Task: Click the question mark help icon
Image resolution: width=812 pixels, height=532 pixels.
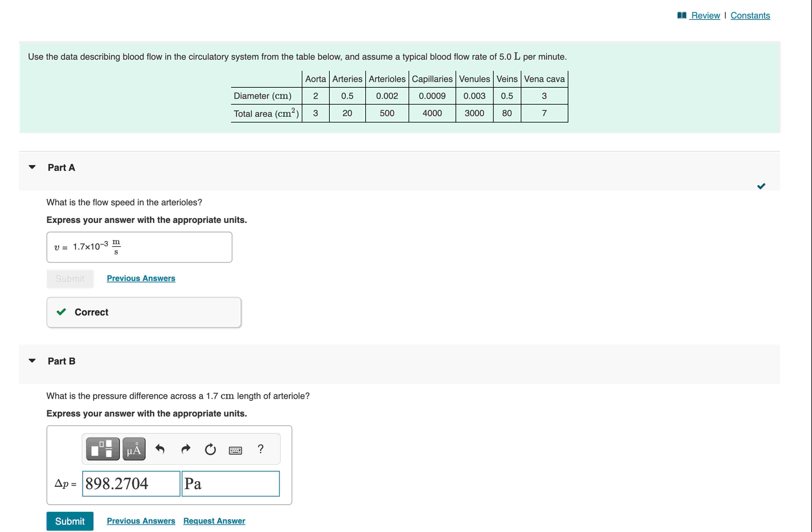Action: pyautogui.click(x=261, y=449)
